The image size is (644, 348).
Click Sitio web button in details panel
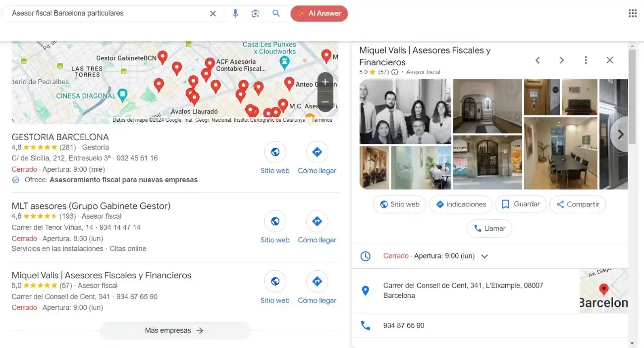tap(399, 204)
